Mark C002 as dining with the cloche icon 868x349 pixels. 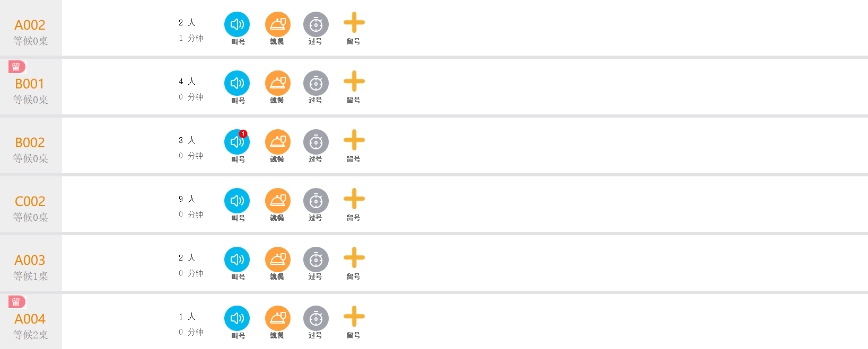(277, 201)
